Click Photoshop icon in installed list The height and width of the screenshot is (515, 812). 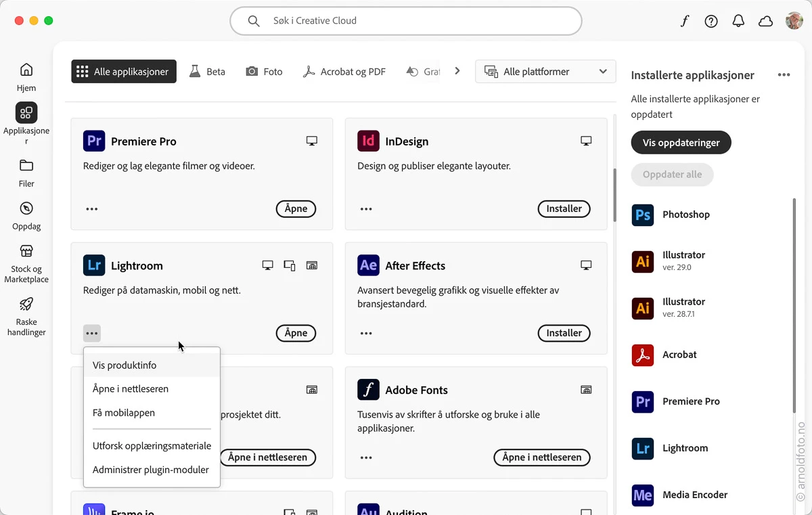[x=643, y=215]
